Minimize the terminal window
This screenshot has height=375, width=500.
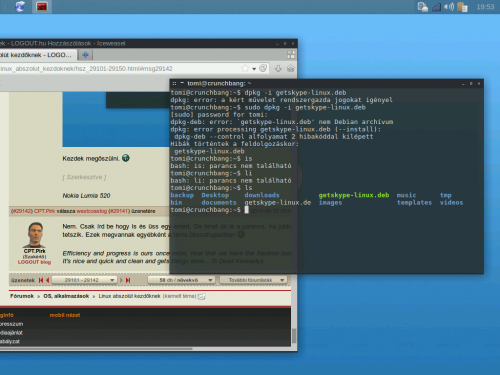tap(463, 84)
